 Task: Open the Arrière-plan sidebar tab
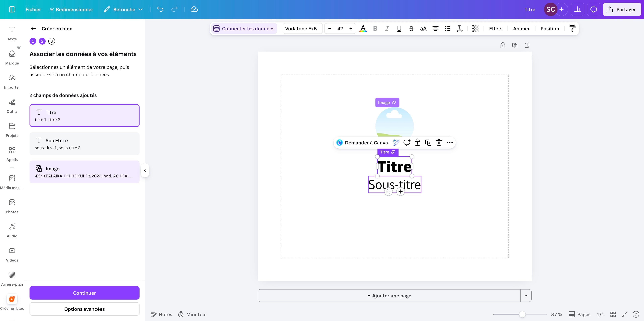12,279
